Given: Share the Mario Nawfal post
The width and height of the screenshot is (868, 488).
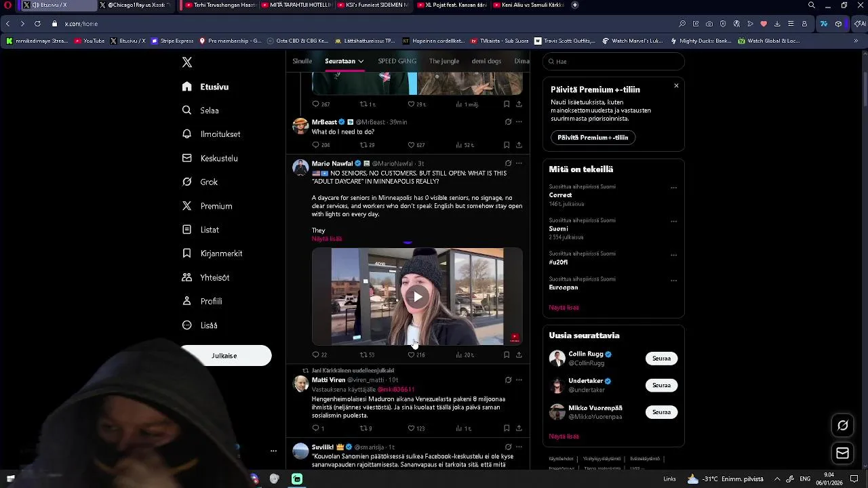Looking at the screenshot, I should 519,354.
